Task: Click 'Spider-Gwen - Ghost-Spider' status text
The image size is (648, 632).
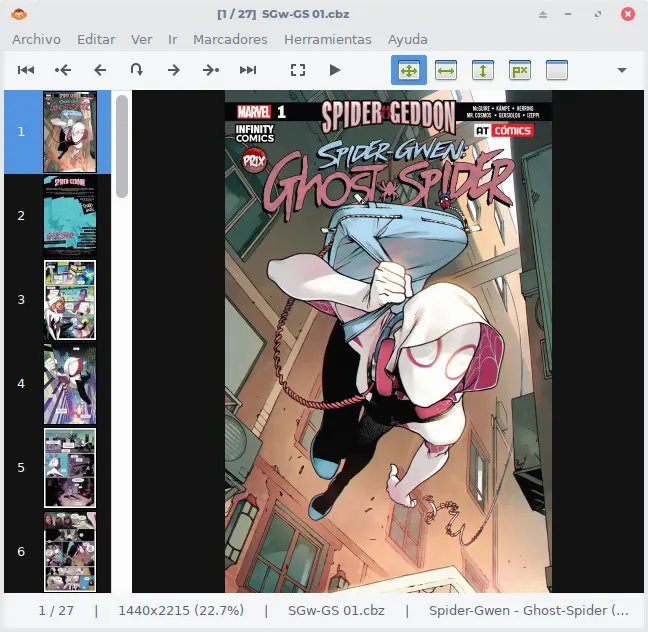Action: pyautogui.click(x=529, y=611)
